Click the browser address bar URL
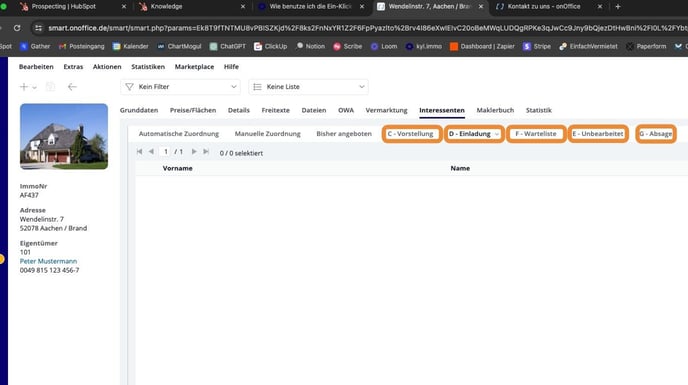688x385 pixels. pos(368,28)
